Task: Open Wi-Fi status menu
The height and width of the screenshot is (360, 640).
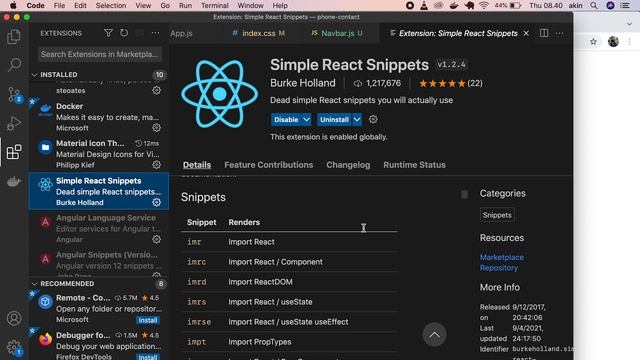Action: pos(484,6)
